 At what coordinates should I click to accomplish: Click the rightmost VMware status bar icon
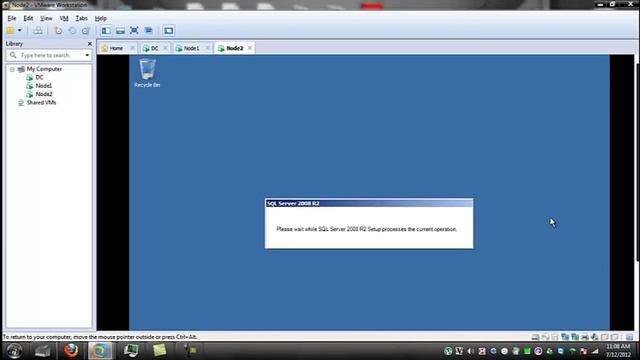point(629,337)
